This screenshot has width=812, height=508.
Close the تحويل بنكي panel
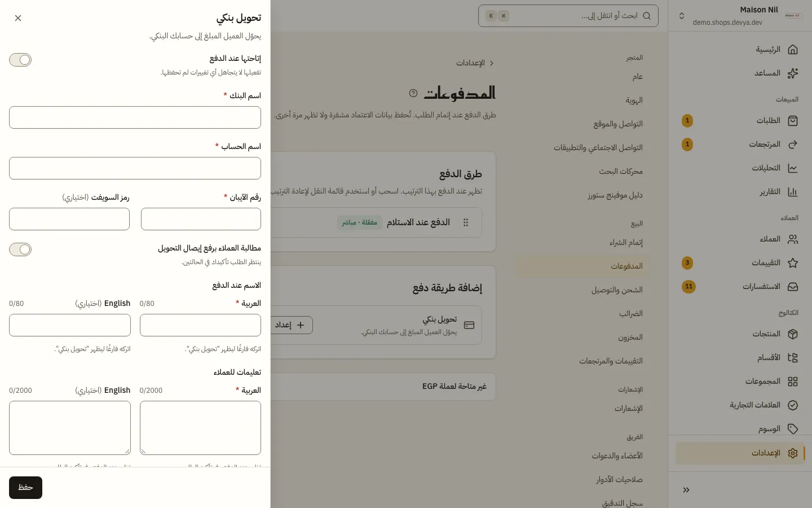pos(18,18)
